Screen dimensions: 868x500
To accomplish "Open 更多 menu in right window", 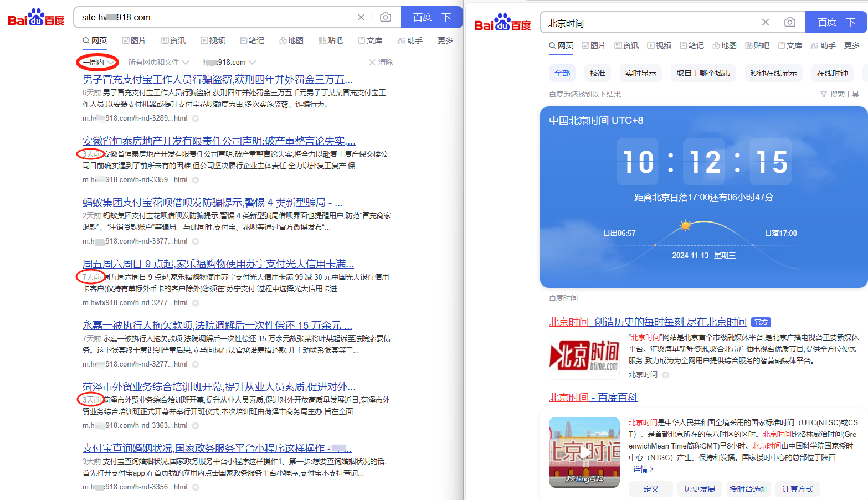I will [852, 45].
